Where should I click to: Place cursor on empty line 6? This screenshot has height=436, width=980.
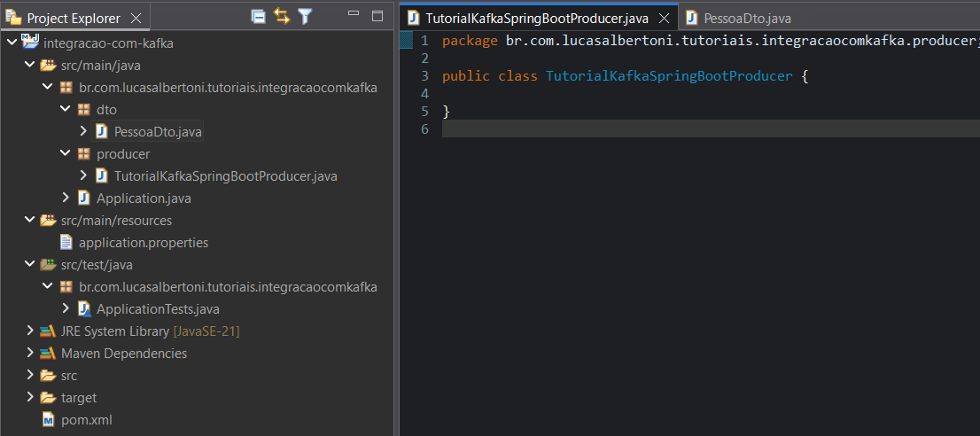[x=711, y=128]
